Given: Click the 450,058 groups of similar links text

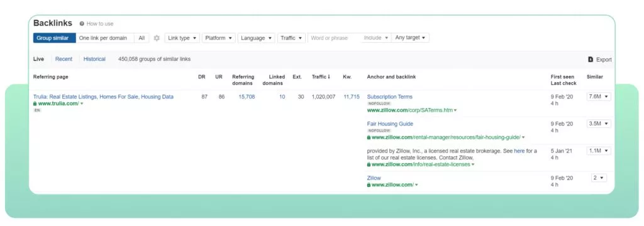Looking at the screenshot, I should [155, 59].
